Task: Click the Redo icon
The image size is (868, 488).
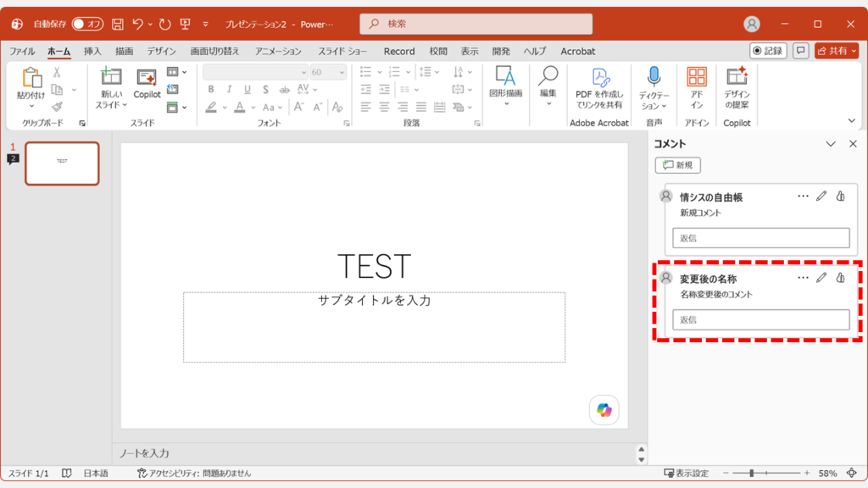Action: [165, 24]
